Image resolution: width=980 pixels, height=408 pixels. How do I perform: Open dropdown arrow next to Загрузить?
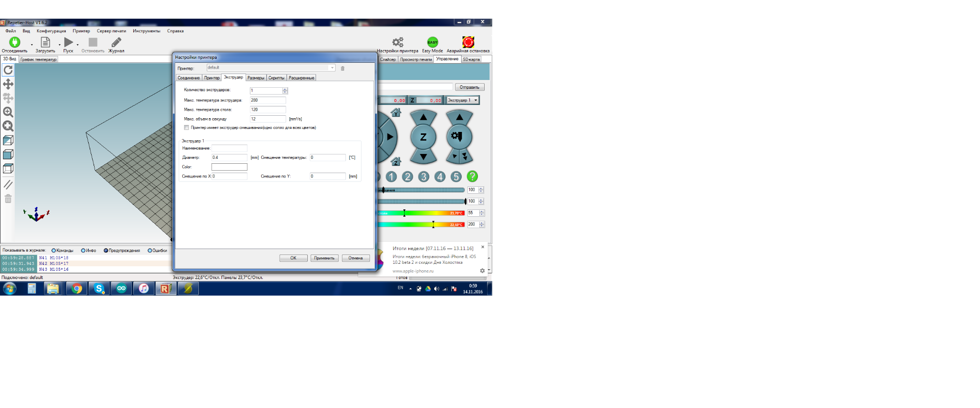[60, 45]
